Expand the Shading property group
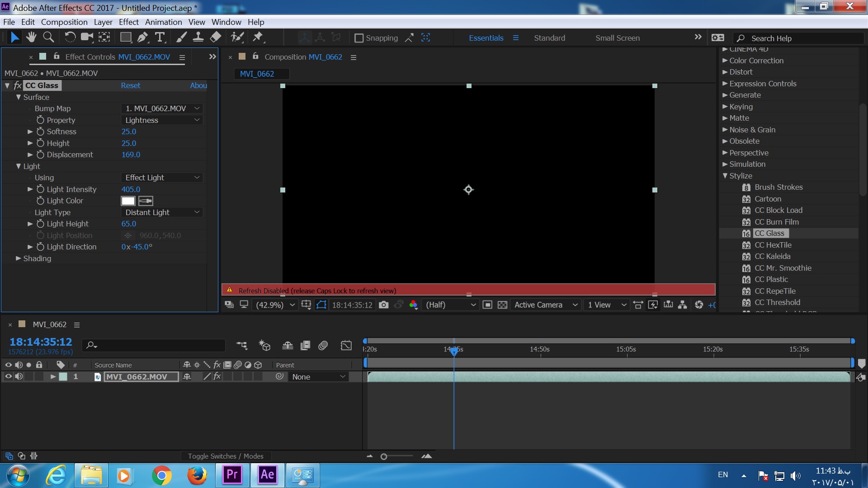868x488 pixels. (19, 258)
